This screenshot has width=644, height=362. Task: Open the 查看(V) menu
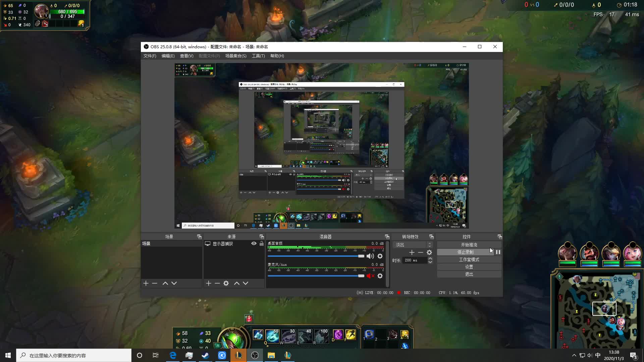click(187, 56)
